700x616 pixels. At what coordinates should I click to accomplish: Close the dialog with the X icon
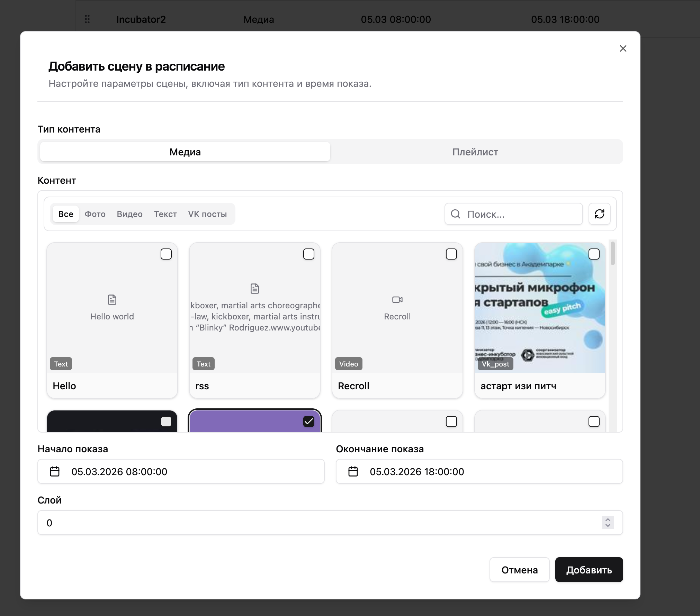pyautogui.click(x=623, y=48)
